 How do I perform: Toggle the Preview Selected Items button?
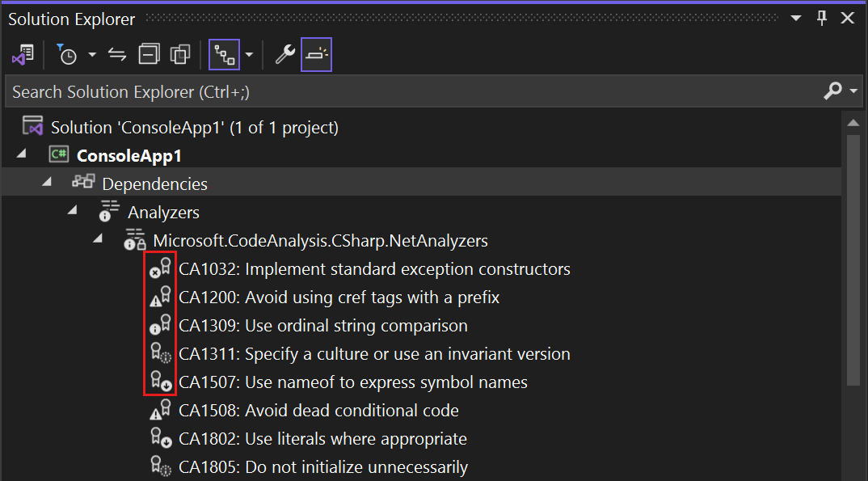[x=316, y=54]
